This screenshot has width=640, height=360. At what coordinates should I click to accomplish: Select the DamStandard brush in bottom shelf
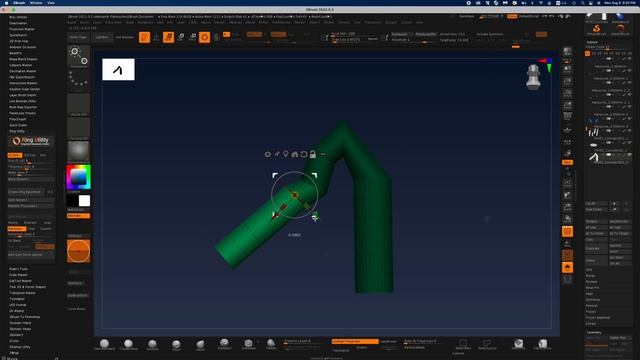[x=104, y=344]
